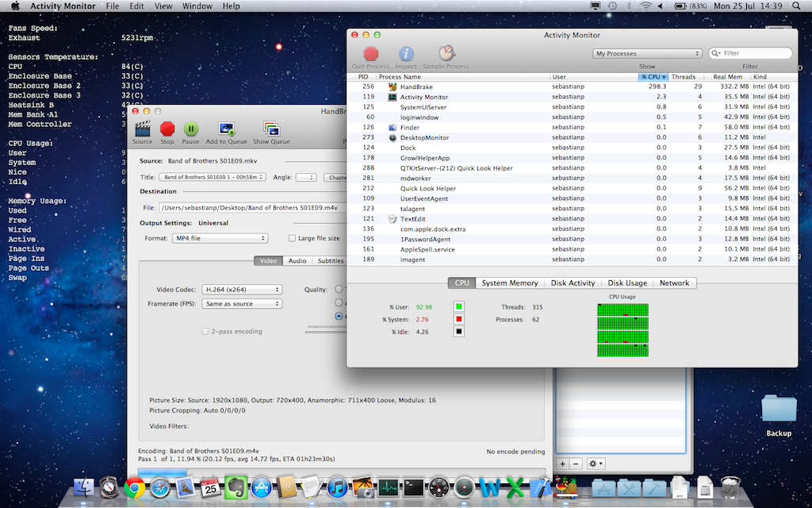Open the Title dropdown in HandBrake
This screenshot has height=508, width=812.
213,177
